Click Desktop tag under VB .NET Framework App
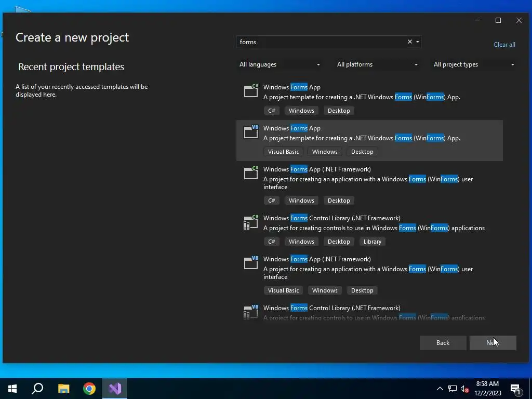 click(x=362, y=290)
